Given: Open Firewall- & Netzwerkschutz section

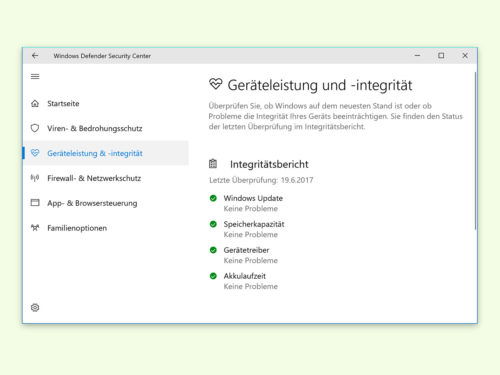Looking at the screenshot, I should (106, 178).
